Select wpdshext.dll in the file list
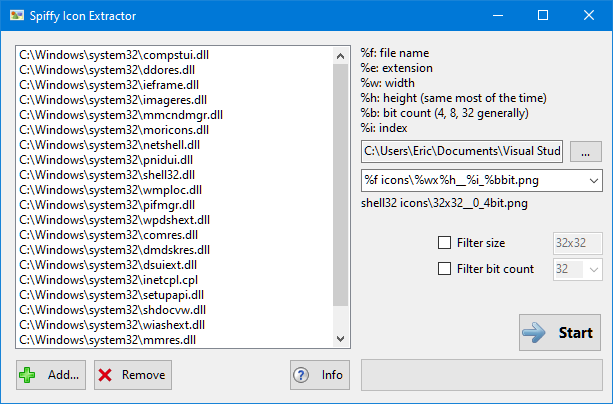Image resolution: width=613 pixels, height=404 pixels. pyautogui.click(x=115, y=220)
